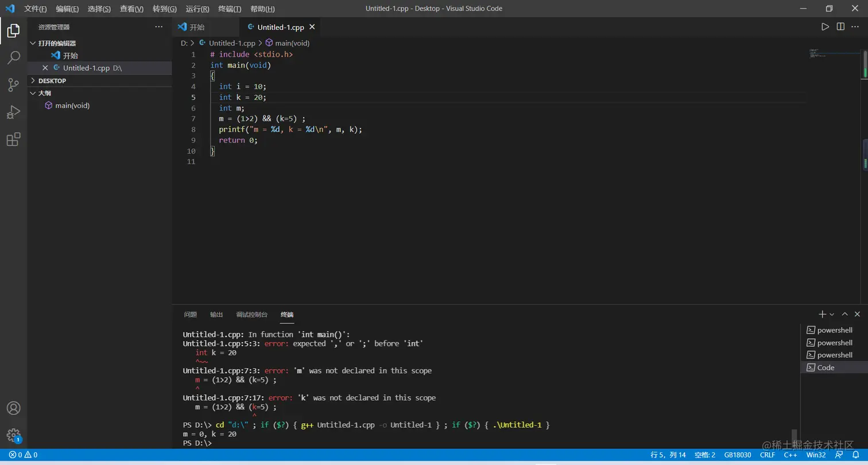The height and width of the screenshot is (465, 868).
Task: Open the Go menu
Action: (x=165, y=9)
